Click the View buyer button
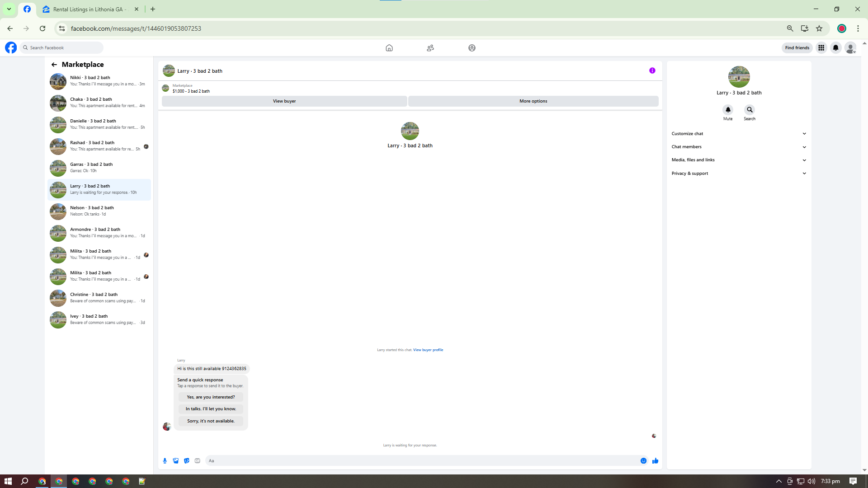This screenshot has height=488, width=868. (x=284, y=101)
